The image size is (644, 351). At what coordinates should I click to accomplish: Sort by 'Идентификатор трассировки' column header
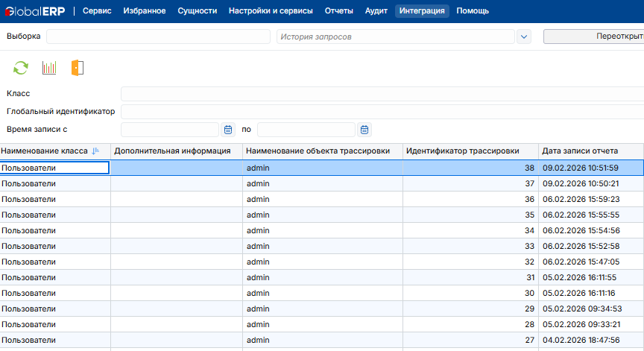pos(462,151)
